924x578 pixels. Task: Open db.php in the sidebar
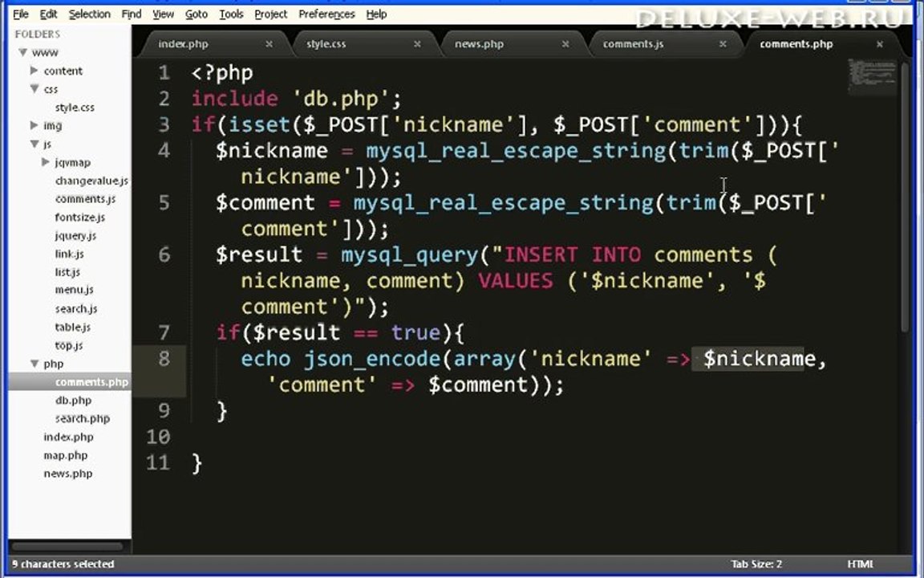click(x=73, y=401)
